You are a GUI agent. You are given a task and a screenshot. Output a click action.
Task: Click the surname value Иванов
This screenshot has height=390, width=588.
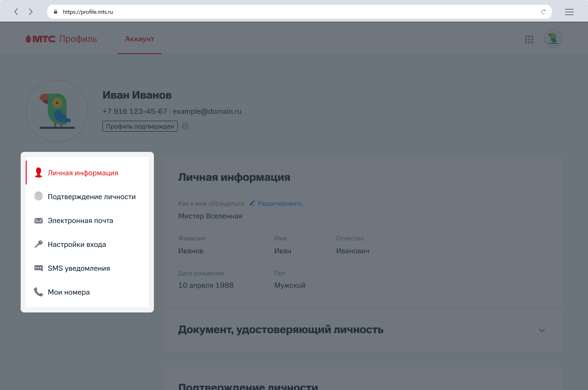click(x=191, y=251)
